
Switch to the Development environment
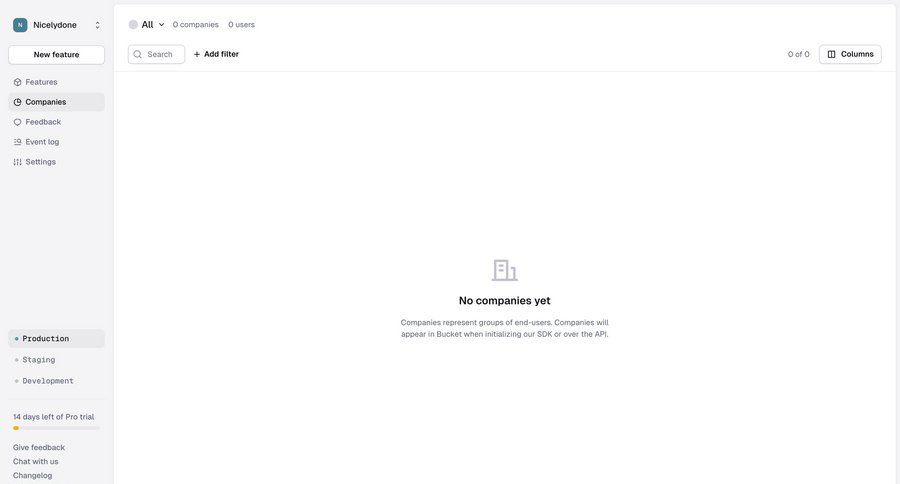tap(48, 381)
